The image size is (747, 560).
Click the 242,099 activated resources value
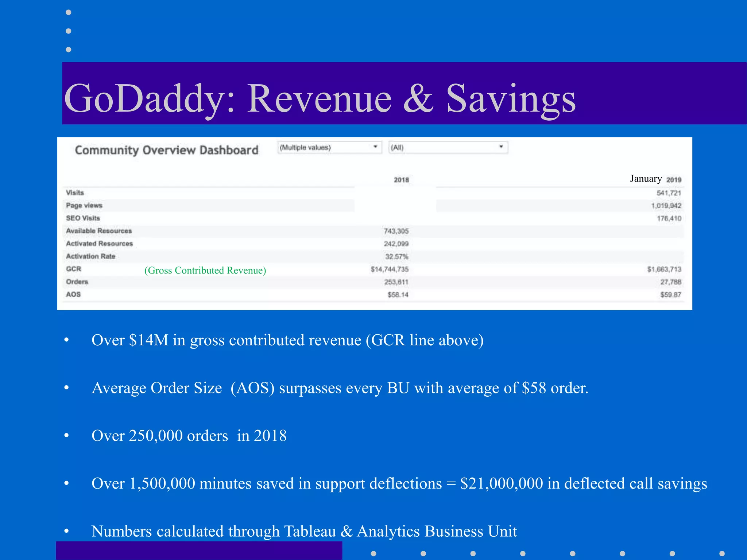tap(396, 244)
